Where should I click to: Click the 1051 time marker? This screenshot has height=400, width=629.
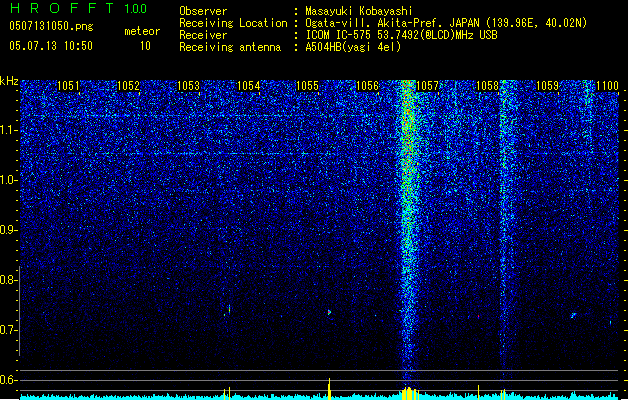68,86
